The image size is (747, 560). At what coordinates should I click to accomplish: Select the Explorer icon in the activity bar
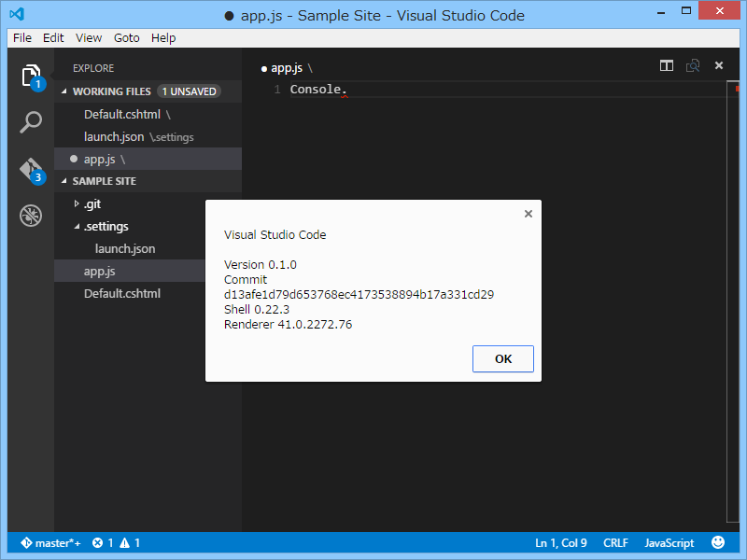point(30,77)
